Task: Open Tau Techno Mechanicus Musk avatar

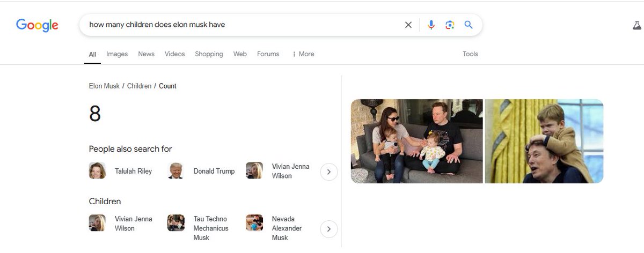Action: coord(175,223)
